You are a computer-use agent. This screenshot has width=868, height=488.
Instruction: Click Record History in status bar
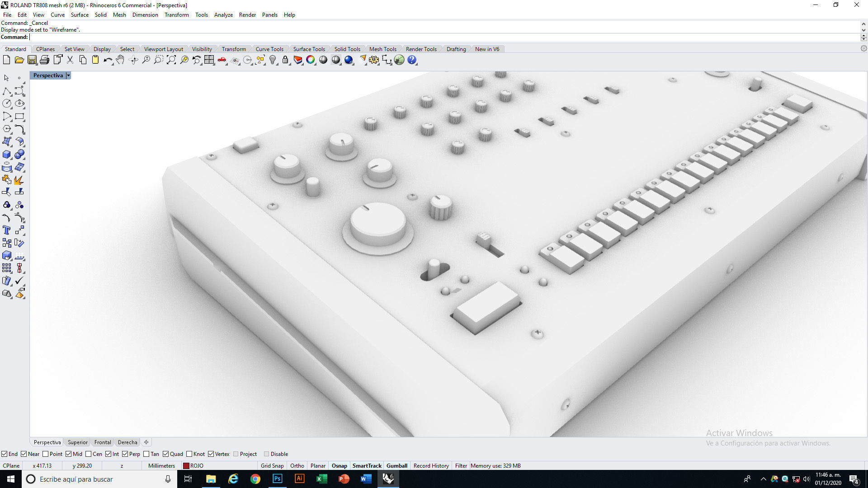(431, 466)
